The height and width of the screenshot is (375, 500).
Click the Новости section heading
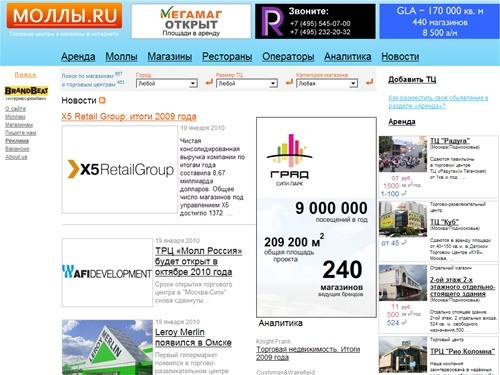79,100
